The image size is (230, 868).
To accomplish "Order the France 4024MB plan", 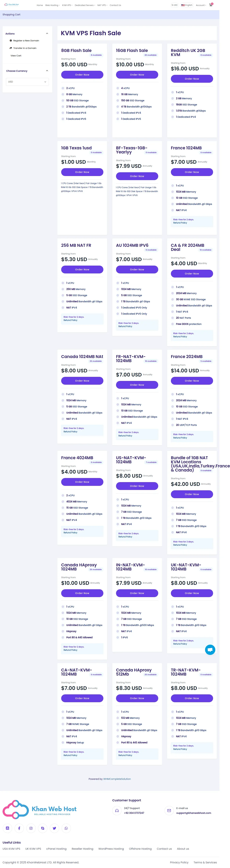I will point(82,482).
